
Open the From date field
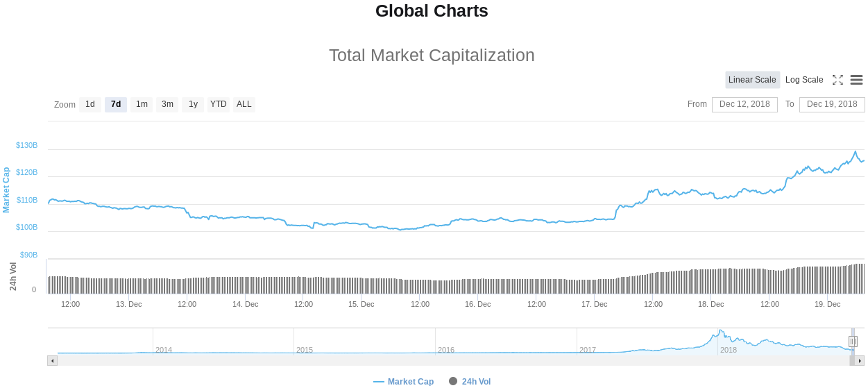[x=744, y=105]
